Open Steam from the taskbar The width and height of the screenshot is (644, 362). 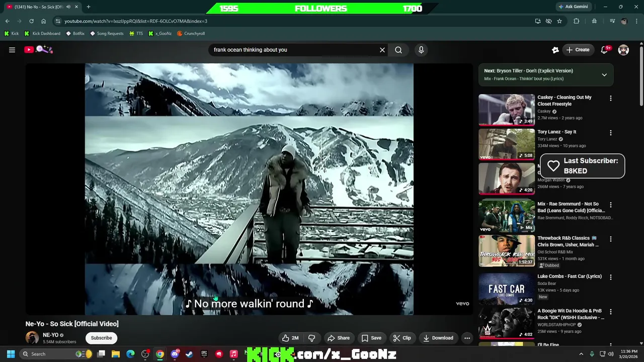189,354
